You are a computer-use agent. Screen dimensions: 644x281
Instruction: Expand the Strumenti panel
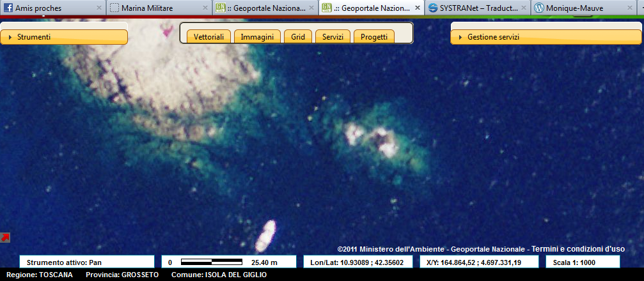click(64, 37)
